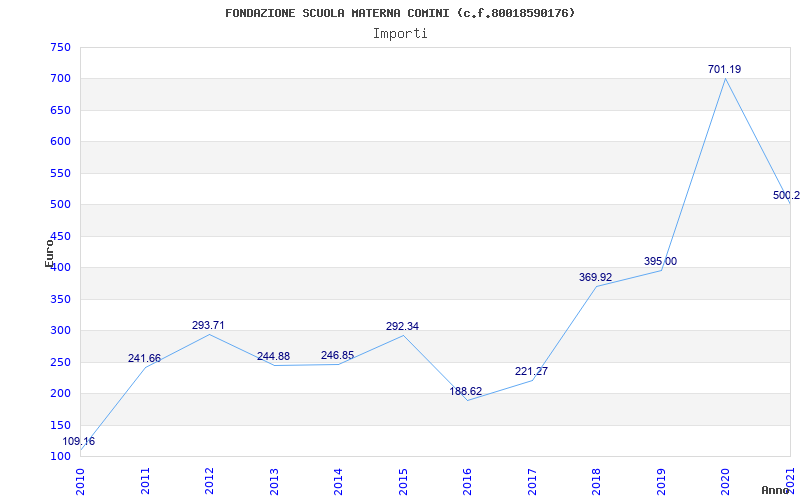800x500 pixels.
Task: Select the 293.71 data label
Action: (x=208, y=326)
